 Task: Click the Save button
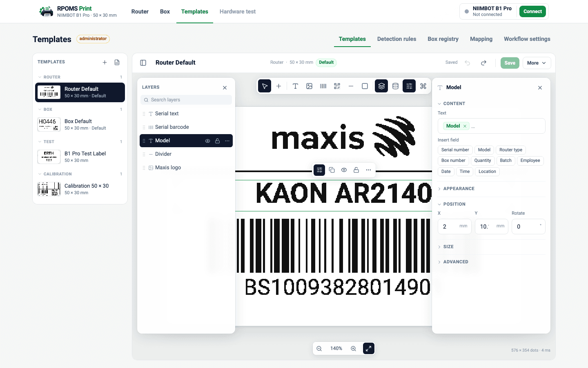pyautogui.click(x=510, y=63)
